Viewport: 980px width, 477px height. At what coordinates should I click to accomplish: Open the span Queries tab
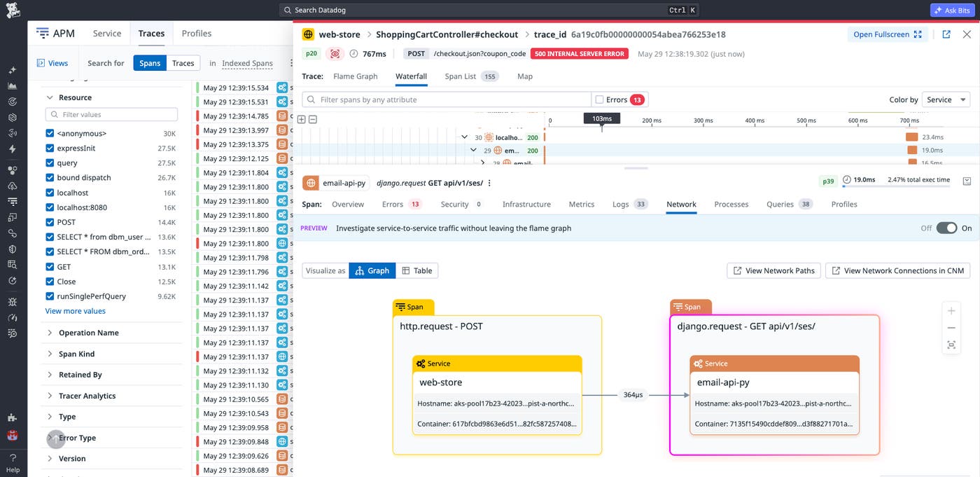point(789,205)
